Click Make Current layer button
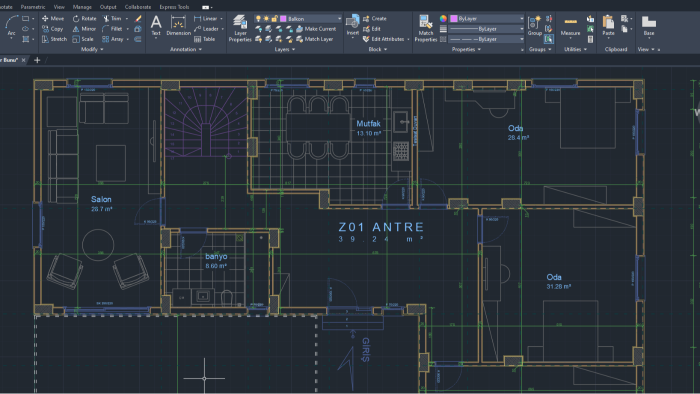The height and width of the screenshot is (394, 700). (316, 29)
